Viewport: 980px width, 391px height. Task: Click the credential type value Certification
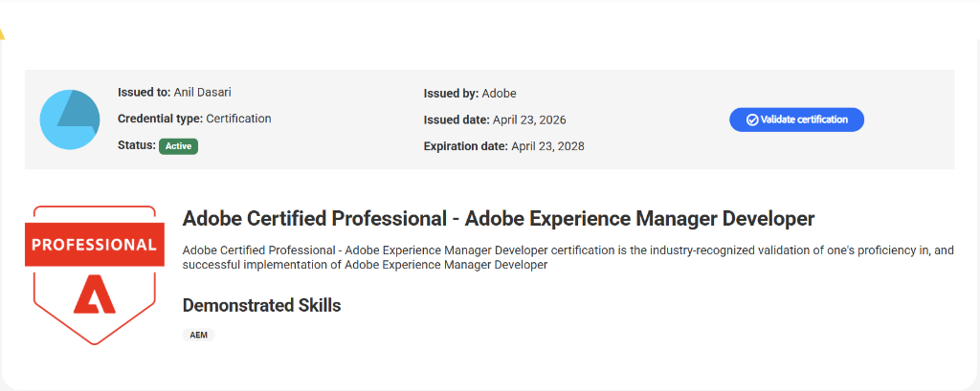pos(238,119)
